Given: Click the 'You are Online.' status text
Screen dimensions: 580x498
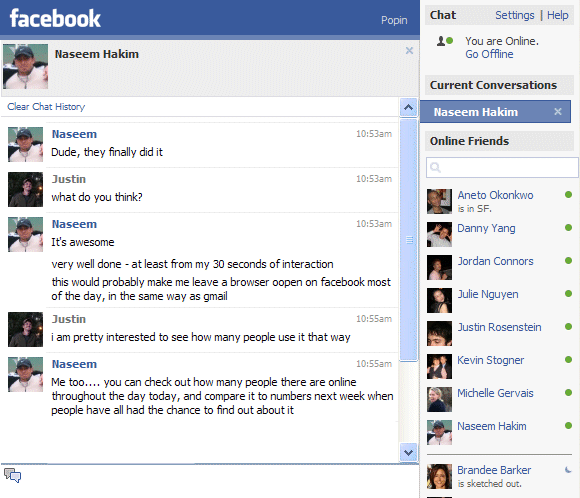Looking at the screenshot, I should pyautogui.click(x=502, y=41).
